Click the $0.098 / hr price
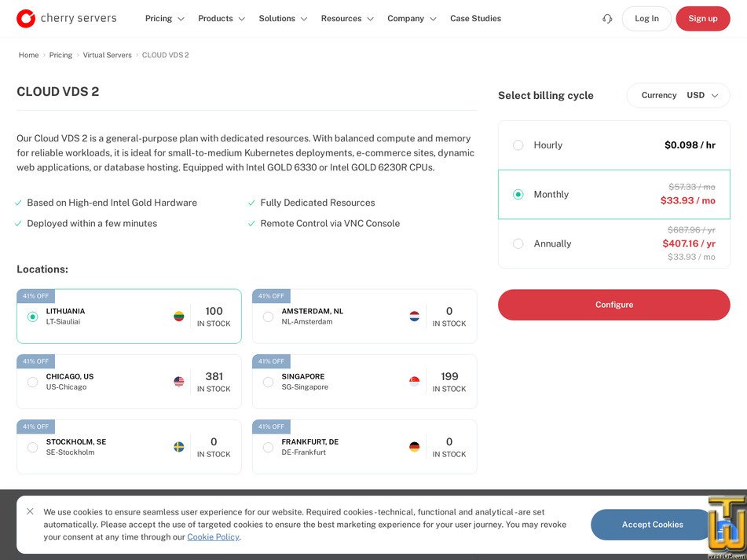 [x=690, y=145]
